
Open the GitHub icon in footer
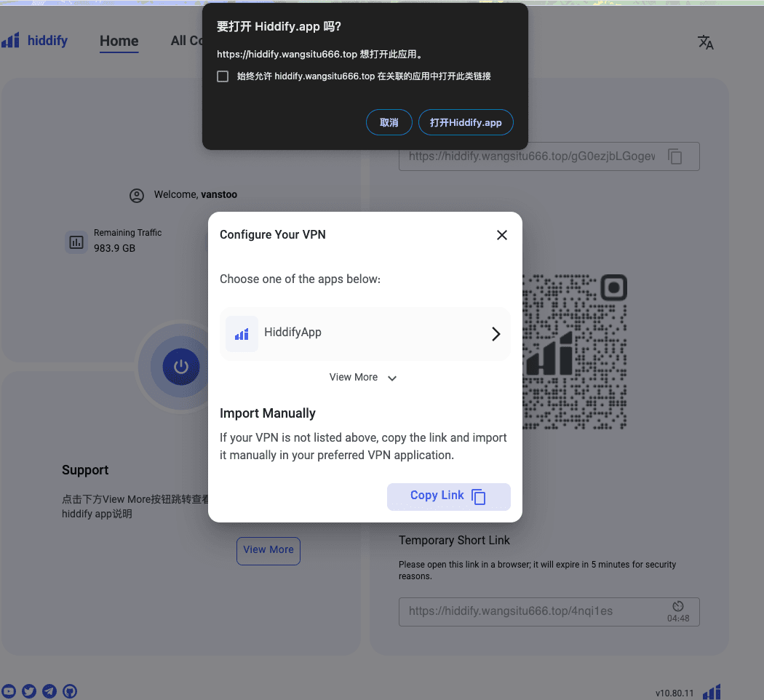point(70,691)
